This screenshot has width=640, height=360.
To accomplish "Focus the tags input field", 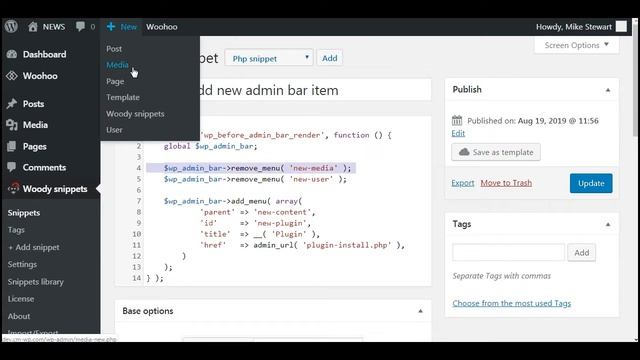I will coord(508,252).
